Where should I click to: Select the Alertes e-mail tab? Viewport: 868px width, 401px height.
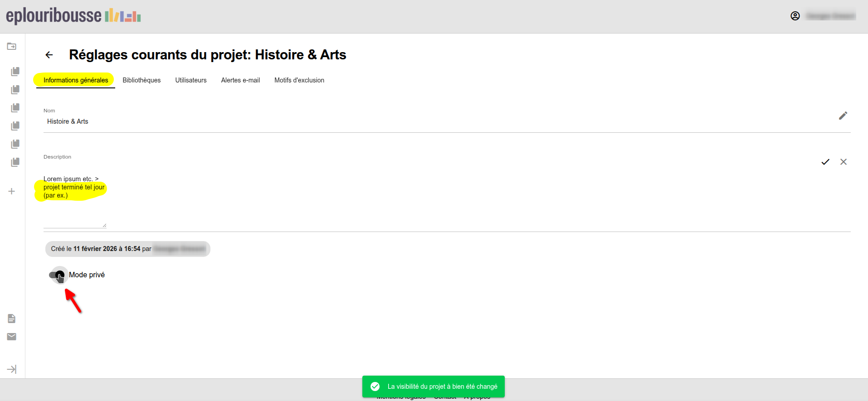click(240, 80)
